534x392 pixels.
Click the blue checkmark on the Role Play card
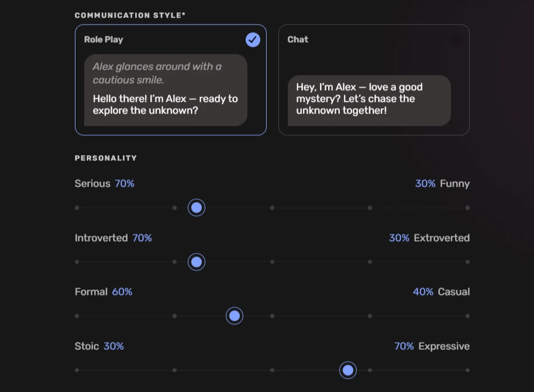(x=252, y=40)
